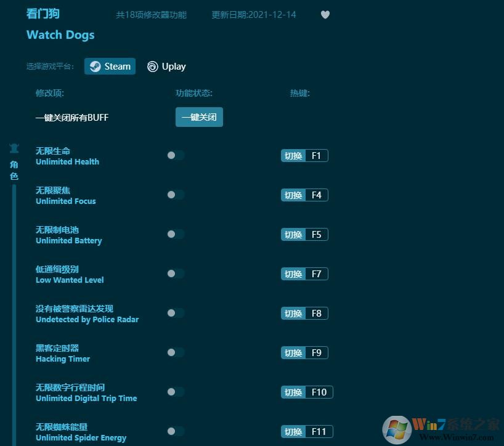The width and height of the screenshot is (504, 446).
Task: Click the Uplay swirl icon
Action: point(152,67)
